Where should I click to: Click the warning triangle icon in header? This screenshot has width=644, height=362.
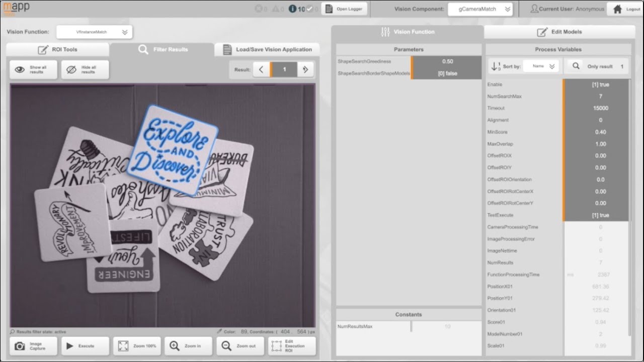[276, 9]
